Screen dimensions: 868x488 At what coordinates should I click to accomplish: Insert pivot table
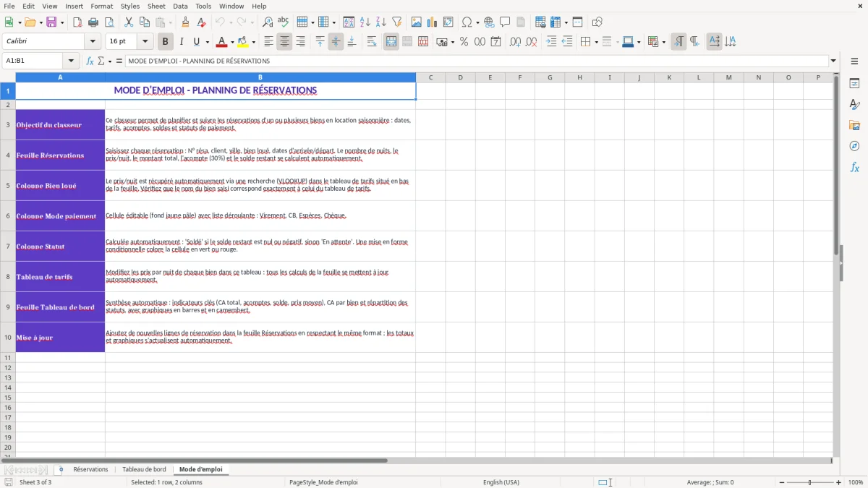(x=448, y=22)
